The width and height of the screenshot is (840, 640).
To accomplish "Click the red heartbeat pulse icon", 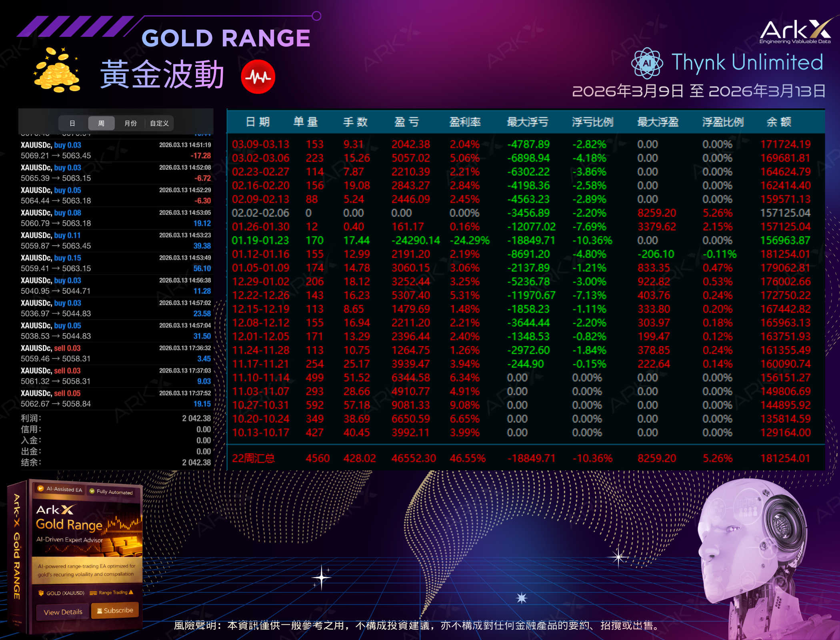I will (x=258, y=77).
